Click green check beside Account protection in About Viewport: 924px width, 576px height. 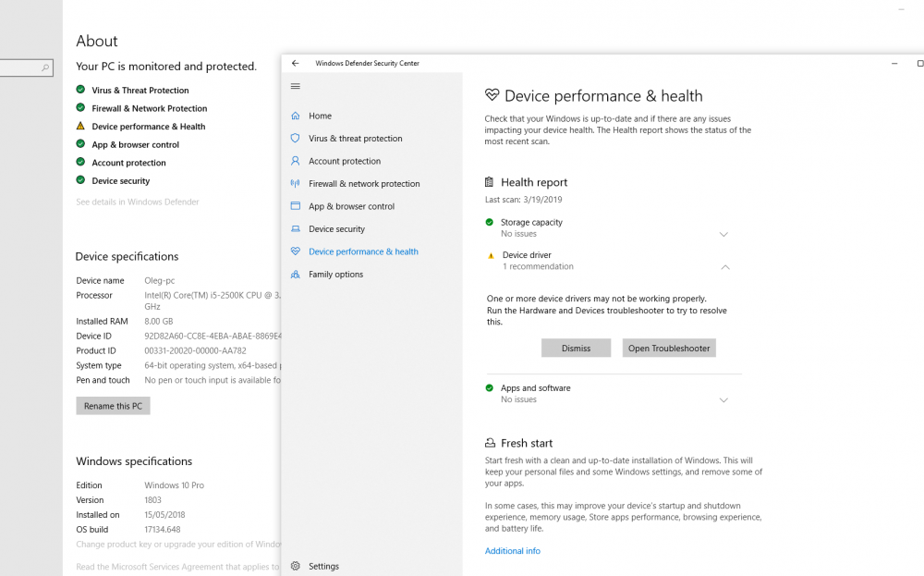(x=80, y=162)
